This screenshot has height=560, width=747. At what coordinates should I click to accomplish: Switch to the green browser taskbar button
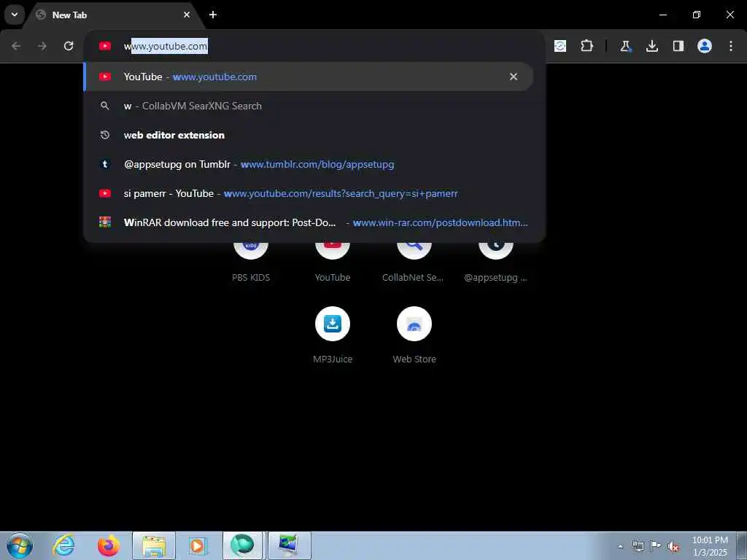point(242,545)
